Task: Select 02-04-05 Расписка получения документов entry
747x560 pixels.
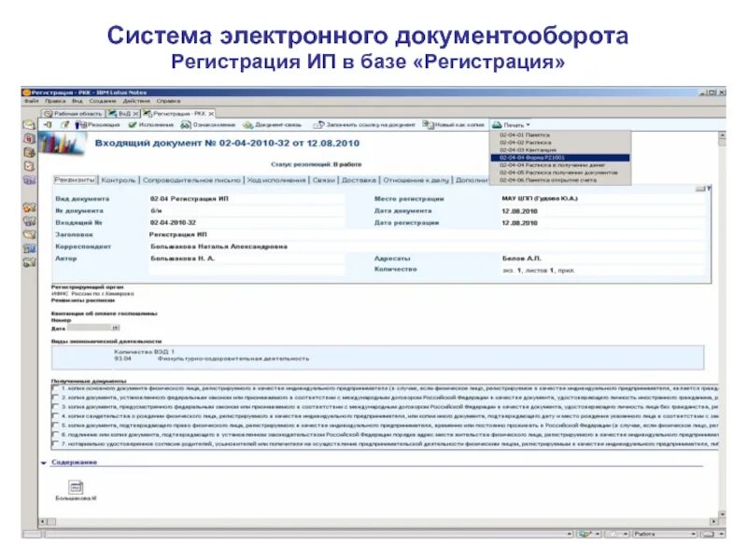Action: [x=560, y=173]
